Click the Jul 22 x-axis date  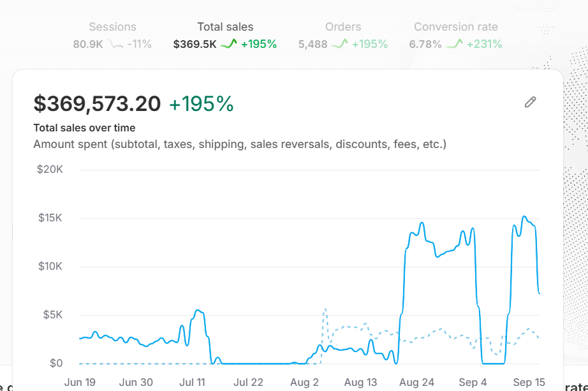coord(248,382)
